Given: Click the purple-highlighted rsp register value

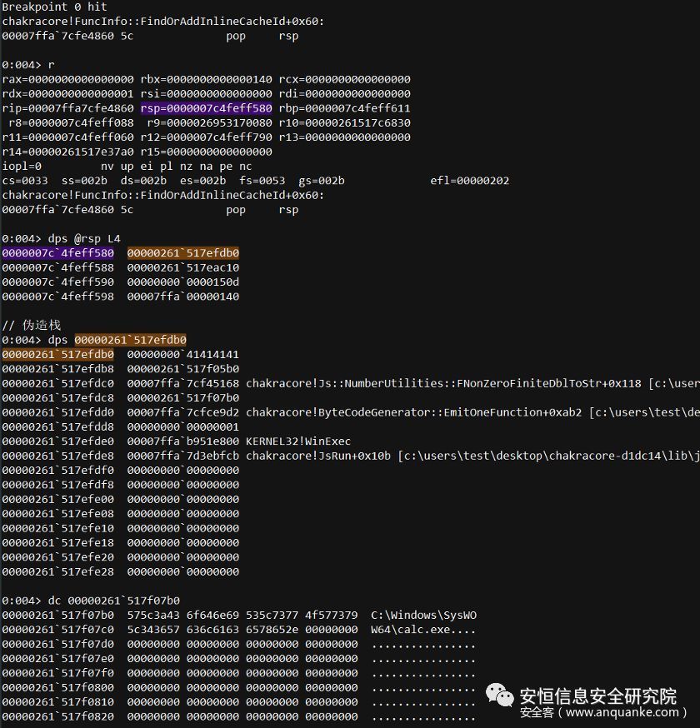Looking at the screenshot, I should [206, 108].
